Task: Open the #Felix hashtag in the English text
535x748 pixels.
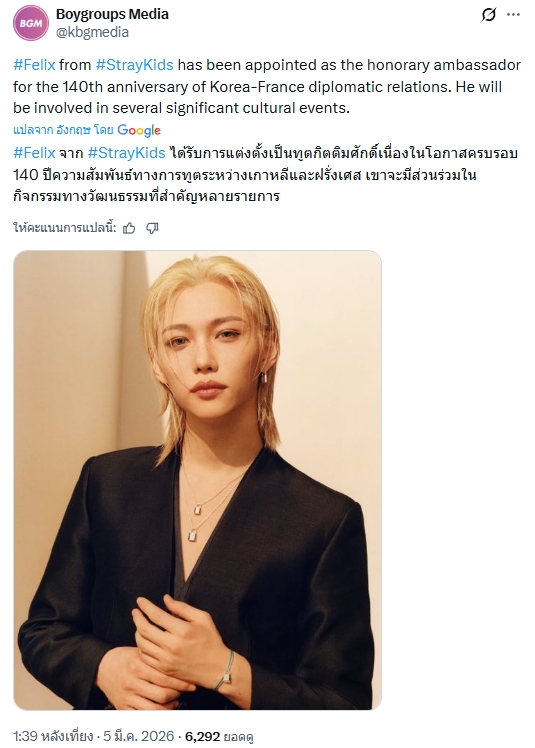Action: pyautogui.click(x=34, y=65)
